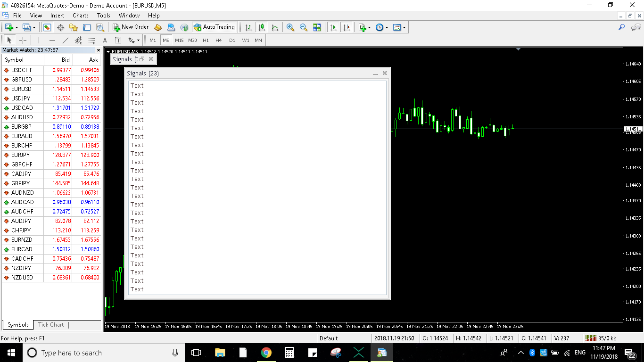Open the Signals broadcast icon
644x362 pixels.
pyautogui.click(x=184, y=27)
